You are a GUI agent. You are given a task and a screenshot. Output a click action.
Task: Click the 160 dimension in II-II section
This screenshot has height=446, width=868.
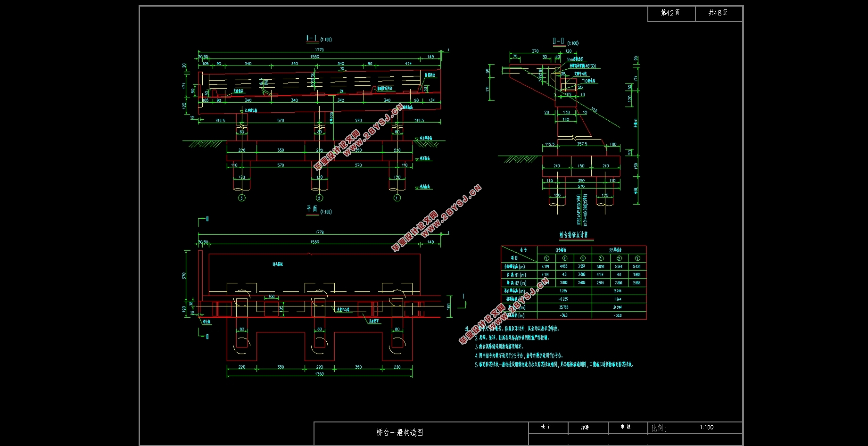coord(566,120)
